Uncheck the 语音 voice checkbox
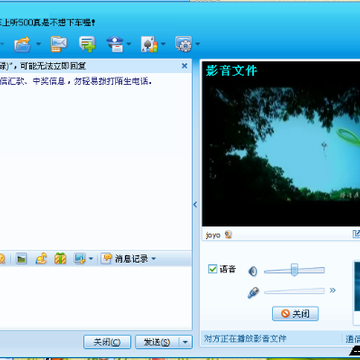This screenshot has width=360, height=360. tap(212, 269)
